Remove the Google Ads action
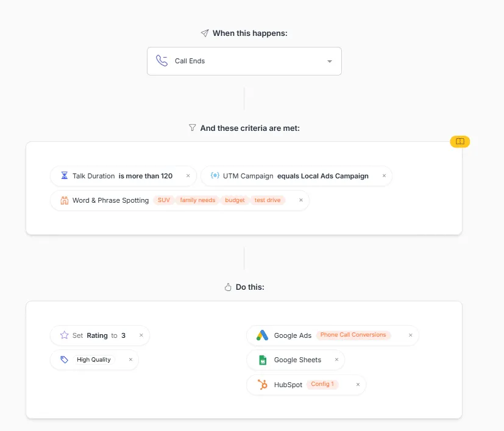 coord(411,335)
